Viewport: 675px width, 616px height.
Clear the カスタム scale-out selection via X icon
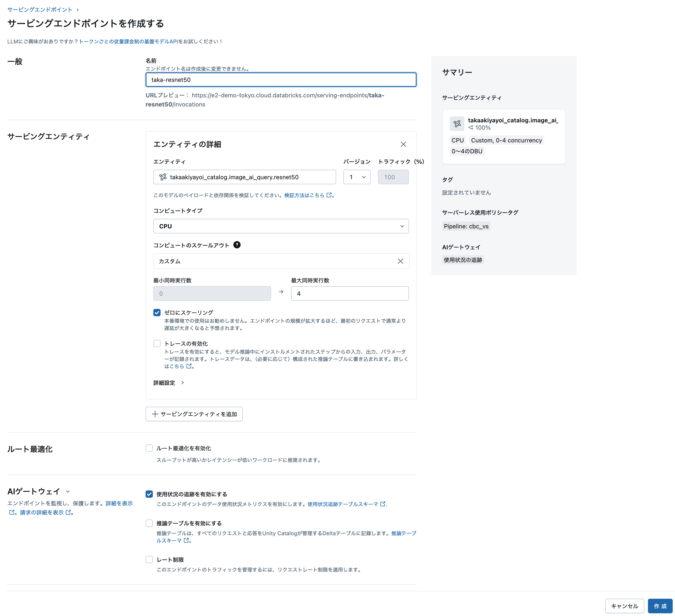click(400, 261)
